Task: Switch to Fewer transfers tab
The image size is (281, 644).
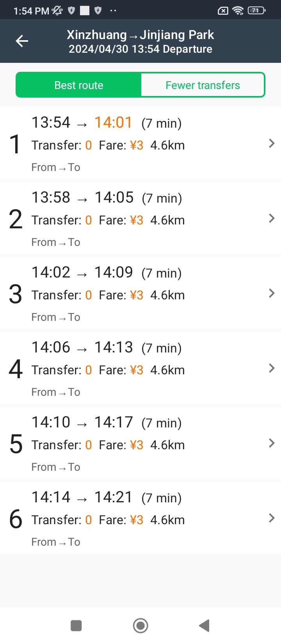Action: pyautogui.click(x=203, y=85)
